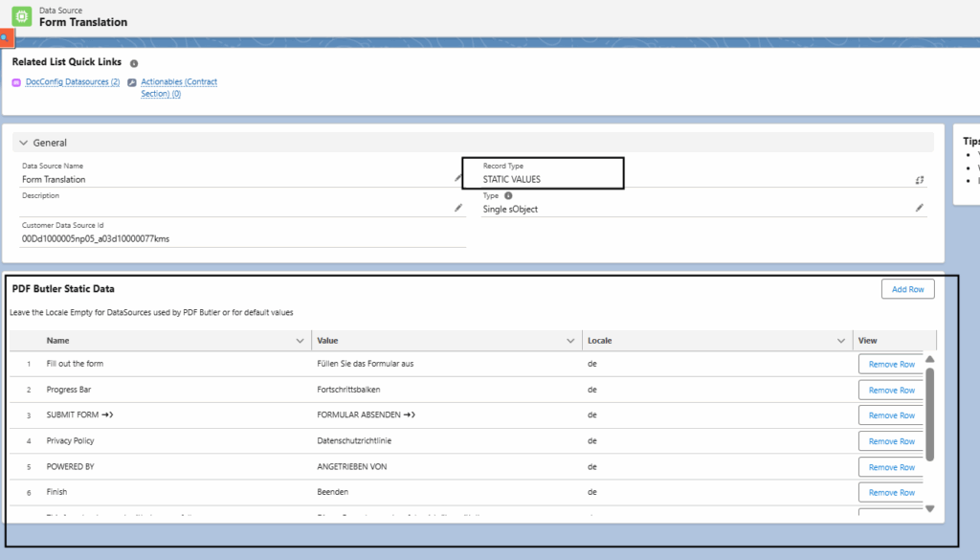The image size is (980, 560).
Task: Click the info icon next to the Type label
Action: 507,194
